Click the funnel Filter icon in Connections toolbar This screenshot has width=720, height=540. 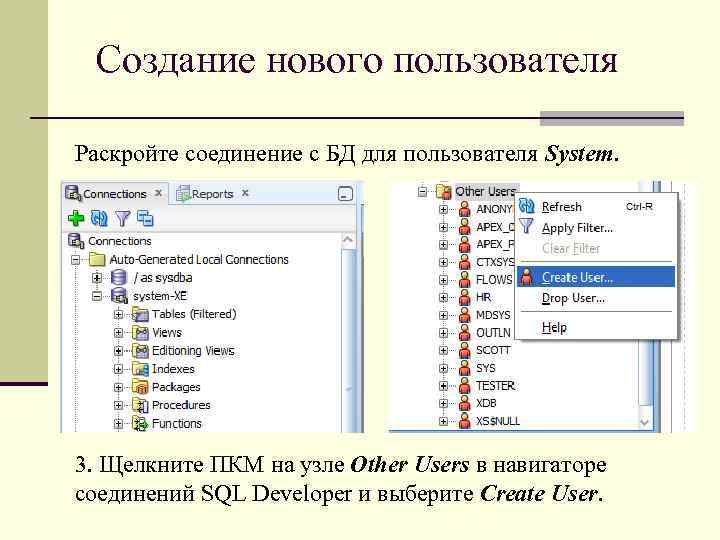pyautogui.click(x=122, y=219)
